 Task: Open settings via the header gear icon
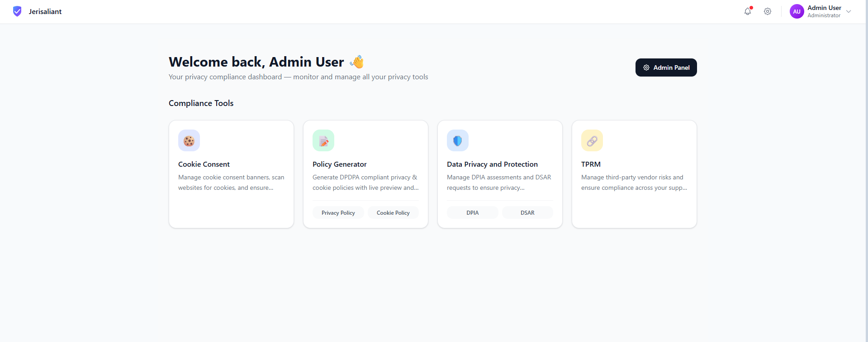pyautogui.click(x=768, y=11)
